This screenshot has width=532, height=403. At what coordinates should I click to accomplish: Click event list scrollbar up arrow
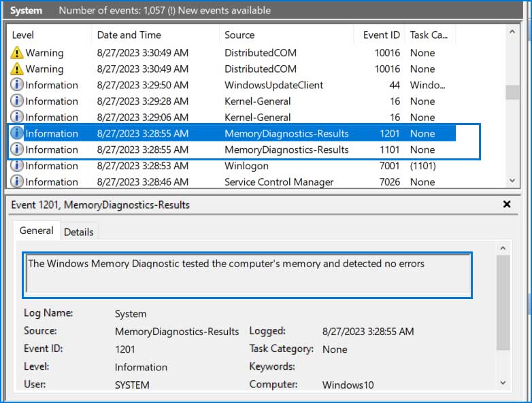(x=512, y=32)
